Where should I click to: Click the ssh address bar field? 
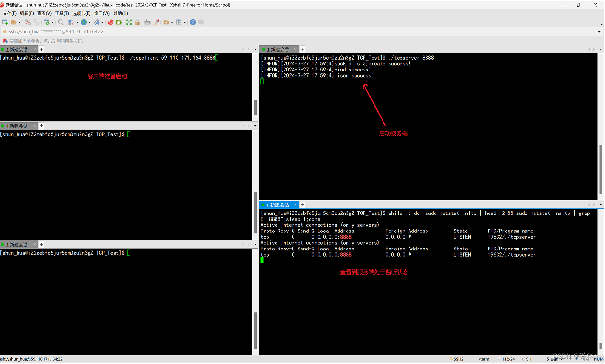pos(284,32)
